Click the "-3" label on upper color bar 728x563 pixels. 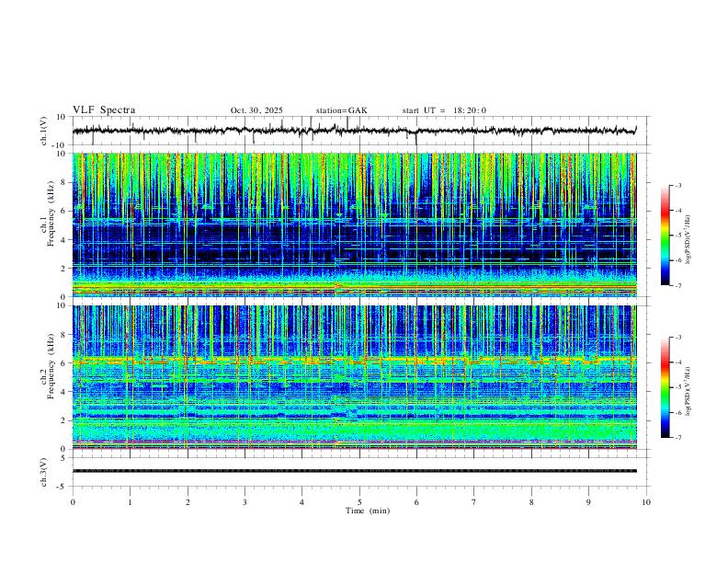(678, 185)
